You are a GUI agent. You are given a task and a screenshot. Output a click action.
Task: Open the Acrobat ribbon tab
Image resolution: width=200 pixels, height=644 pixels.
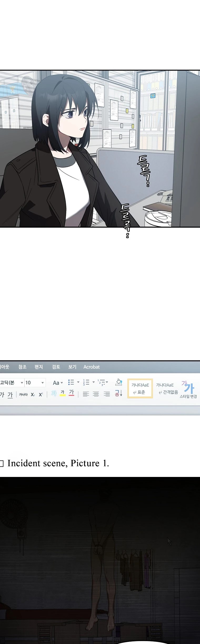pos(92,367)
